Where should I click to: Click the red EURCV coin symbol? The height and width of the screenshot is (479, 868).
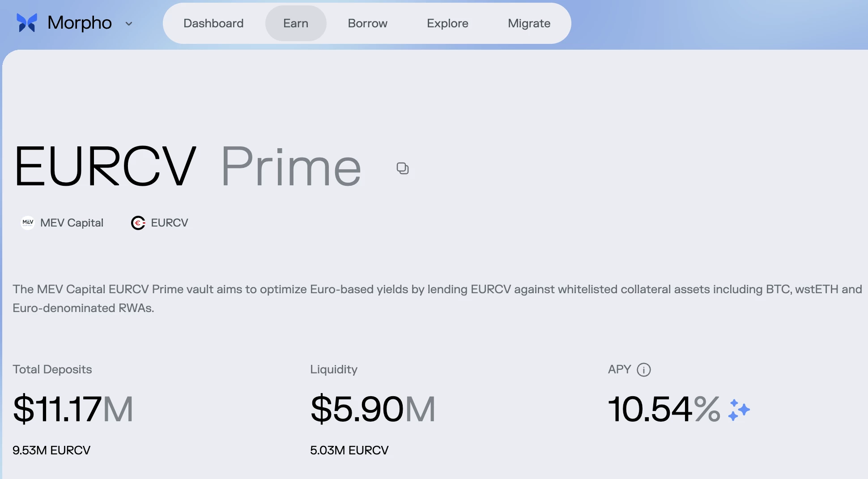[x=139, y=222]
